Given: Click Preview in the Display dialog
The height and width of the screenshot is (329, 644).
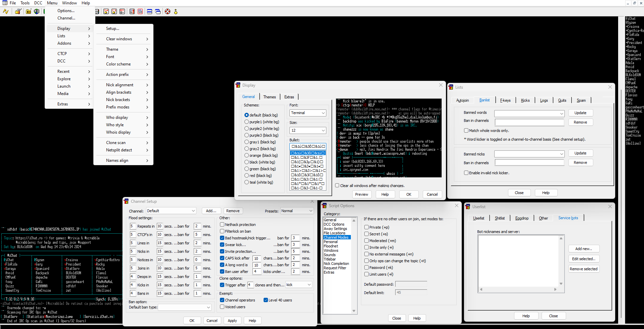Looking at the screenshot, I should (x=362, y=194).
